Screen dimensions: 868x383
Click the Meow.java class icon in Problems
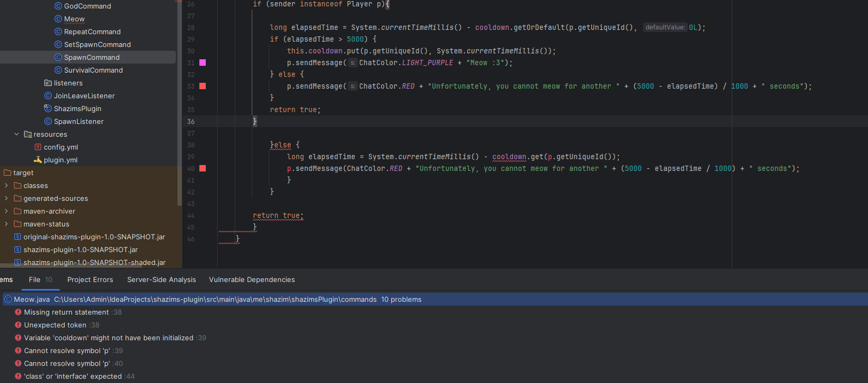pos(8,299)
